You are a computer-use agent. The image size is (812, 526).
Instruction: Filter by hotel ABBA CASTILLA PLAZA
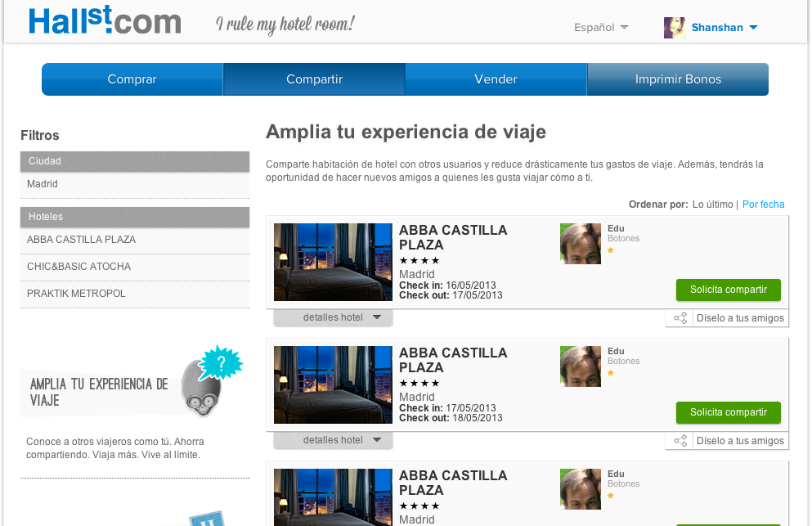pyautogui.click(x=135, y=240)
